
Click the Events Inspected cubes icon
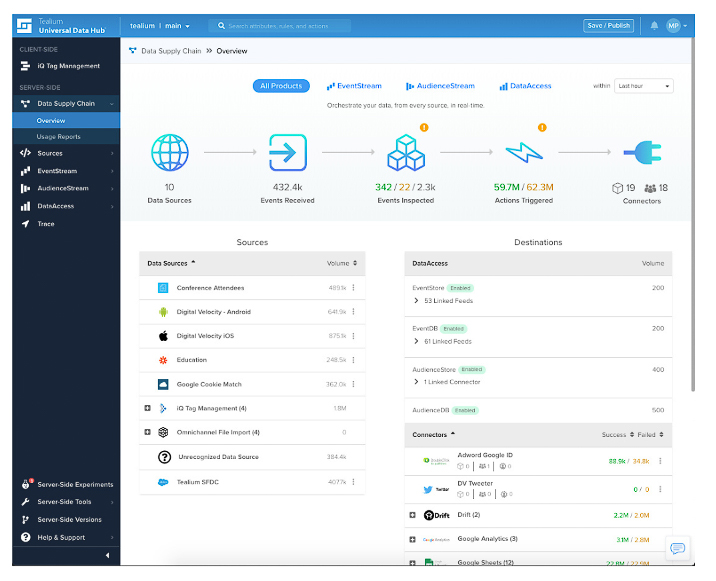pyautogui.click(x=405, y=153)
